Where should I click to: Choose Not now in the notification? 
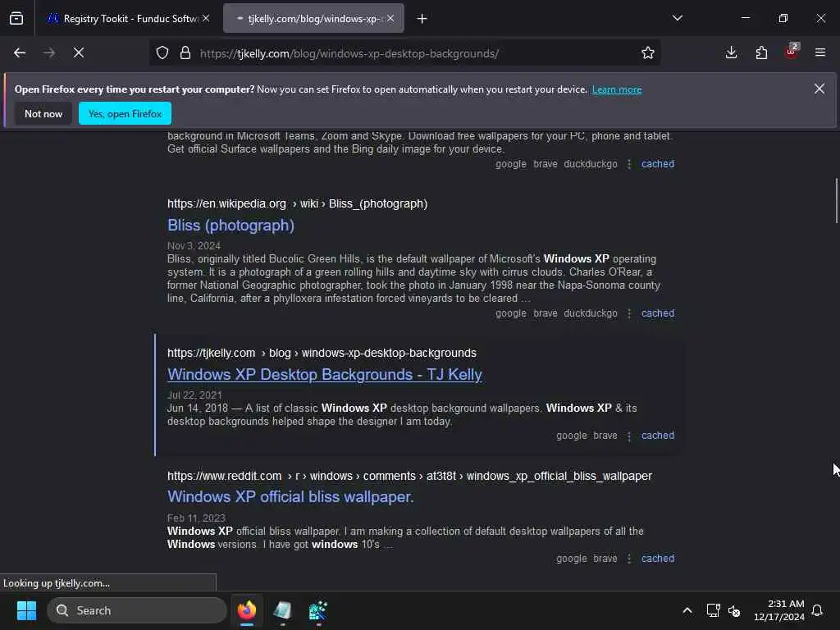(x=43, y=113)
